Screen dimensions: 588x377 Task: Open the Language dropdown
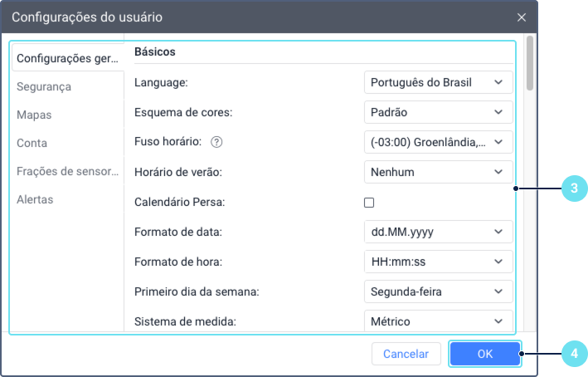pyautogui.click(x=438, y=82)
